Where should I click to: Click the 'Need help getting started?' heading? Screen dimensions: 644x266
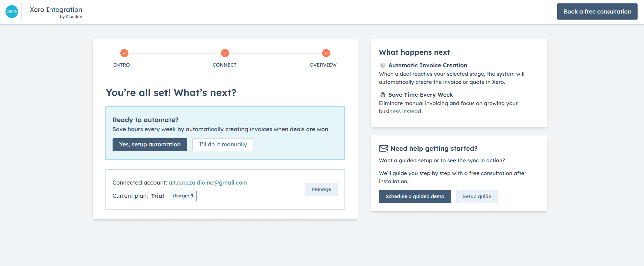point(434,149)
